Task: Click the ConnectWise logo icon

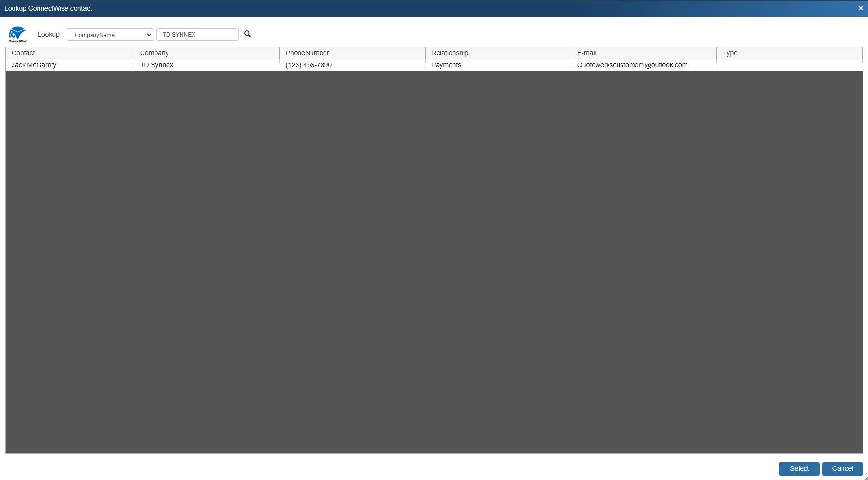Action: click(17, 34)
